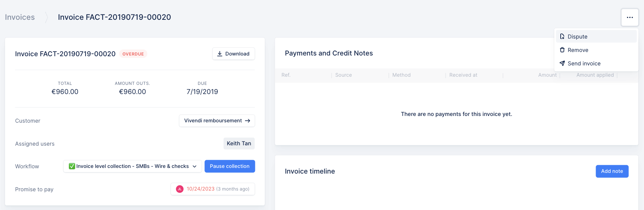Screen dimensions: 644x210
Task: Open the 10/24/2023 promise to pay date
Action: click(x=201, y=189)
